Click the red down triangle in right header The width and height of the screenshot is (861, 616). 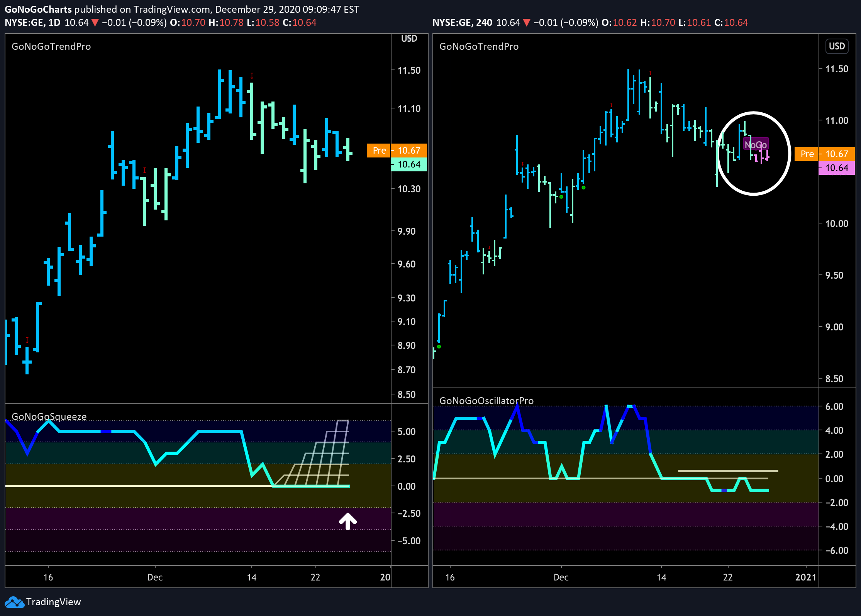pyautogui.click(x=526, y=23)
